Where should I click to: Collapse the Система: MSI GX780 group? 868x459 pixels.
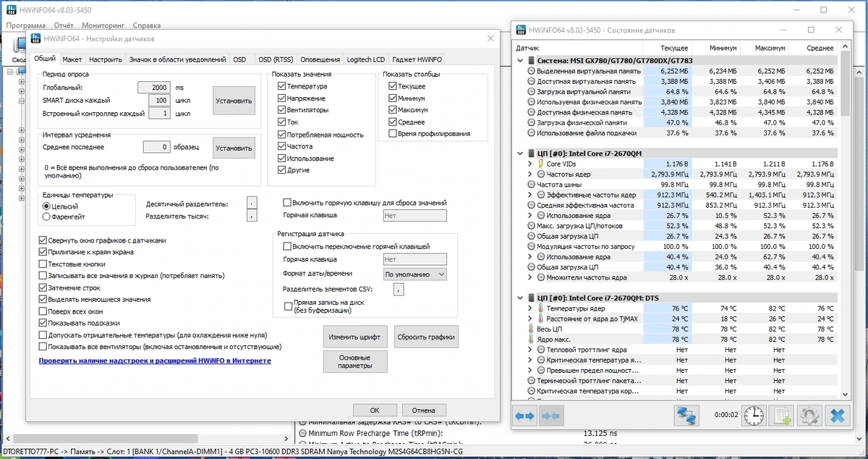click(521, 61)
